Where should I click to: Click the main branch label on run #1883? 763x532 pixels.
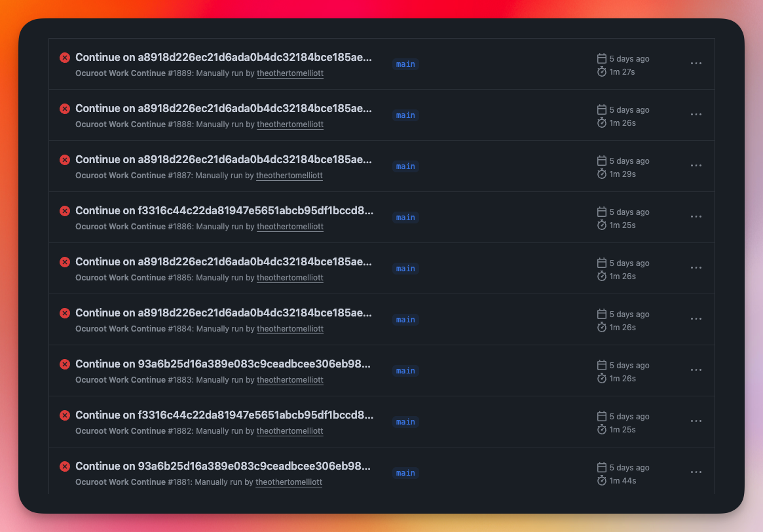pyautogui.click(x=405, y=371)
